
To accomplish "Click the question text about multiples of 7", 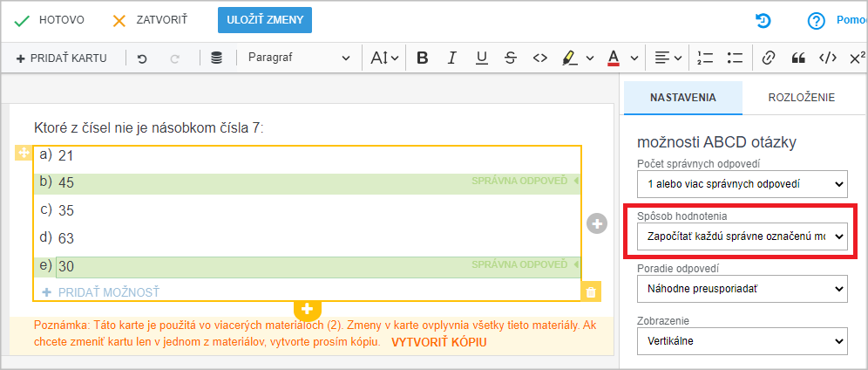I will click(150, 129).
